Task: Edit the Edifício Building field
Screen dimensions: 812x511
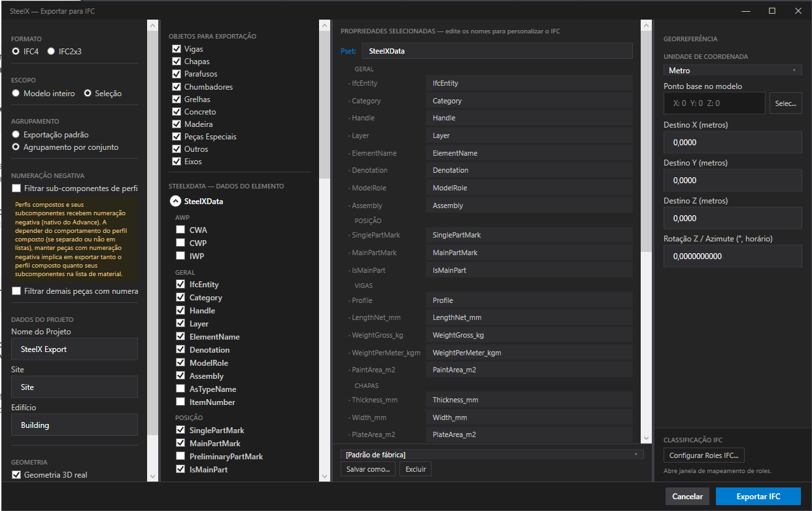Action: click(75, 425)
